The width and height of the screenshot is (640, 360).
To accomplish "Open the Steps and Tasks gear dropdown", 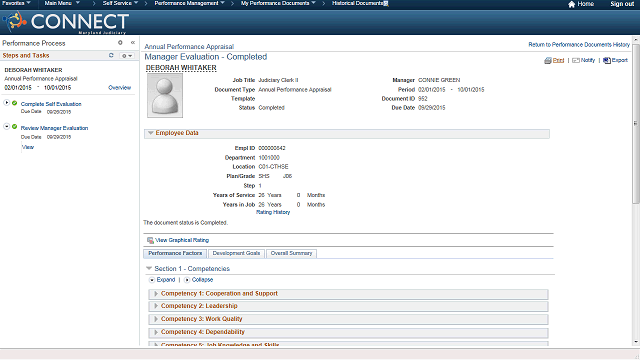I will pos(127,56).
